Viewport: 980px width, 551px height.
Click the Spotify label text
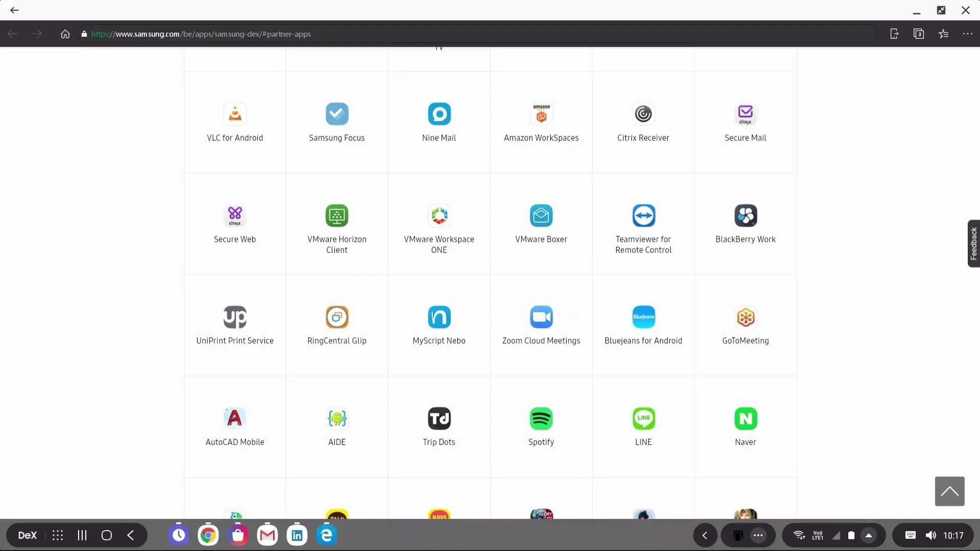pos(541,442)
